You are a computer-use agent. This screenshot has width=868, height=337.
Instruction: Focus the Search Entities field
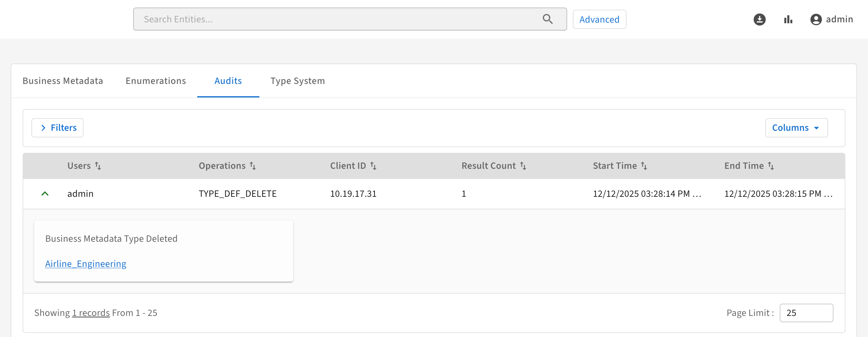pyautogui.click(x=337, y=19)
